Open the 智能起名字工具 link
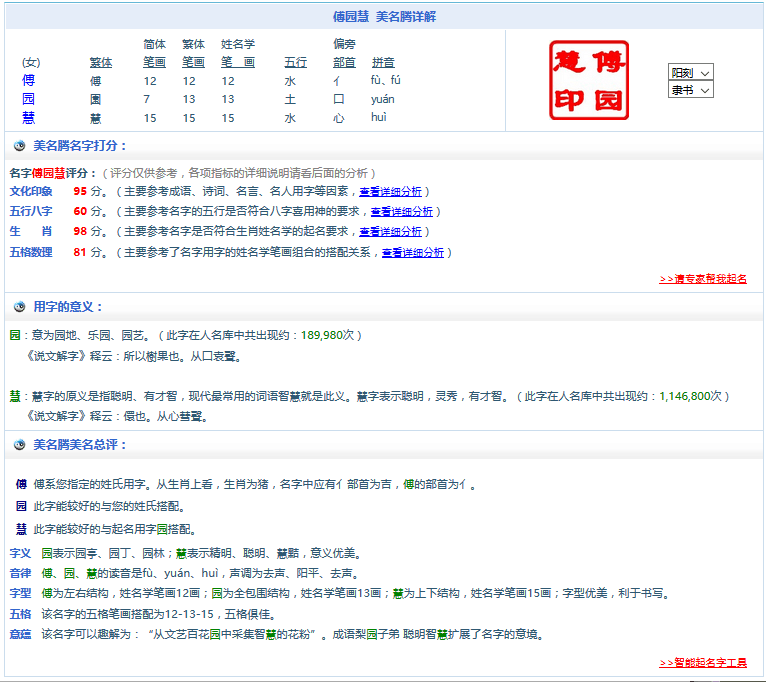Screen dimensions: 766x682 coord(703,662)
